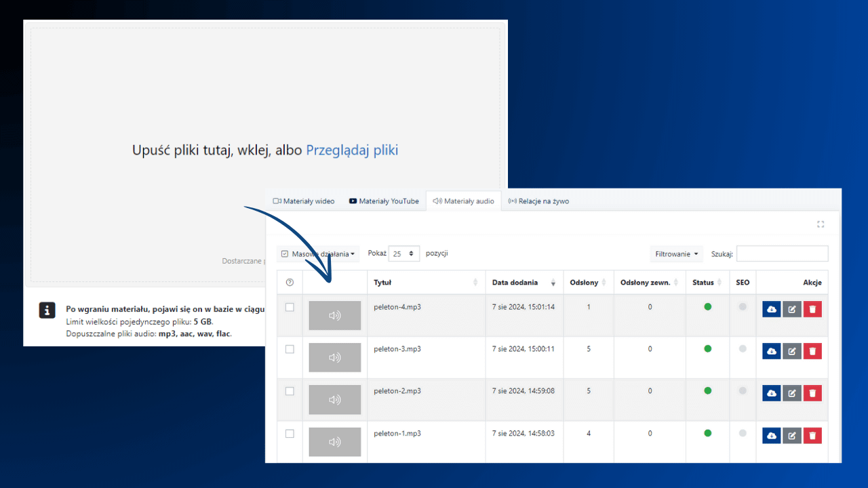Viewport: 868px width, 488px height.
Task: Tick the checkbox for peleton-1.mp3
Action: point(290,433)
